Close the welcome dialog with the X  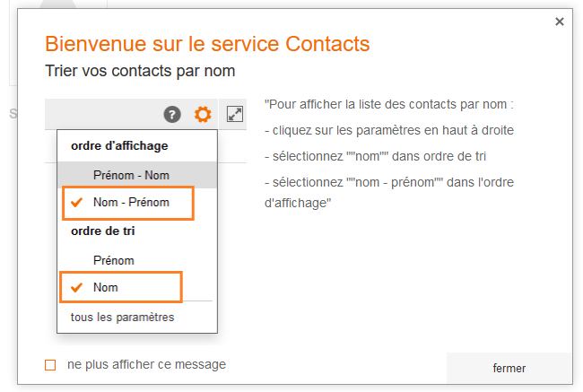click(560, 22)
